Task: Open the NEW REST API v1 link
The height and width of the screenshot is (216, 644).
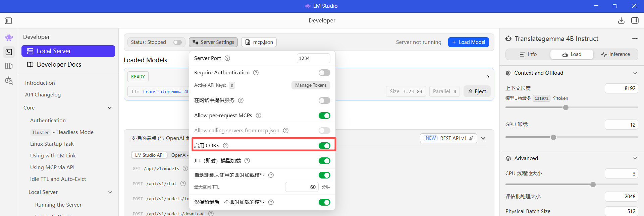Action: [449, 138]
